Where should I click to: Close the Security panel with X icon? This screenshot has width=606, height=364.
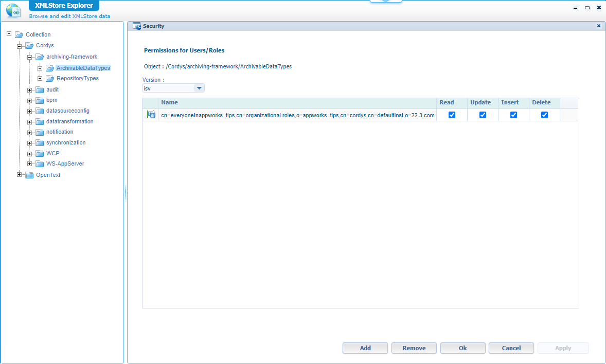[598, 26]
